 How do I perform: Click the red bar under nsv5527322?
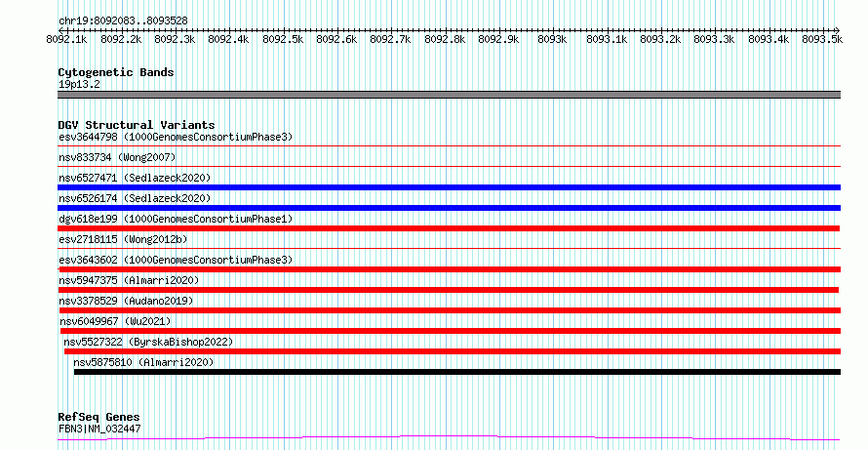pos(453,351)
